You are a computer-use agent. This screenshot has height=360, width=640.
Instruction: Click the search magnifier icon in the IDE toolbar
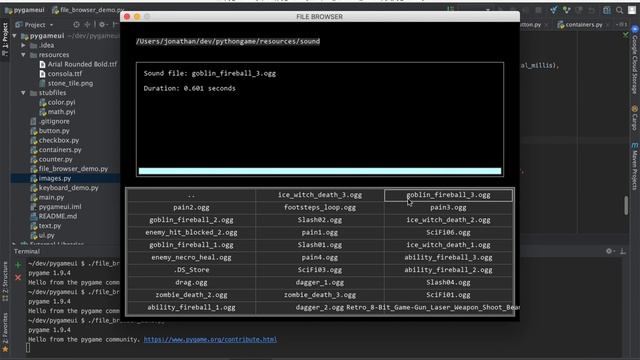pyautogui.click(x=620, y=10)
